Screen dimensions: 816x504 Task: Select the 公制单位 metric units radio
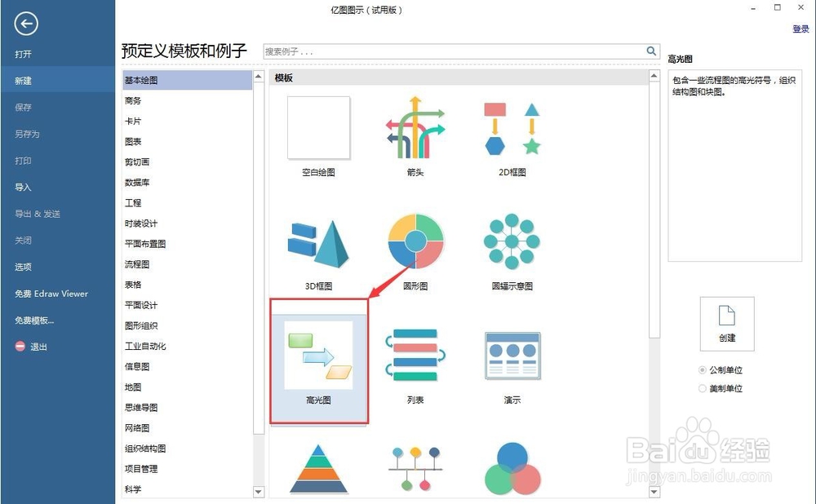point(702,369)
